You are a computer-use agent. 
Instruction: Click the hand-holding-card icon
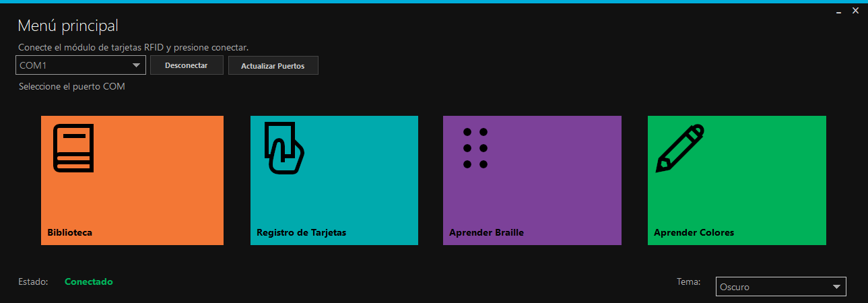coord(283,147)
